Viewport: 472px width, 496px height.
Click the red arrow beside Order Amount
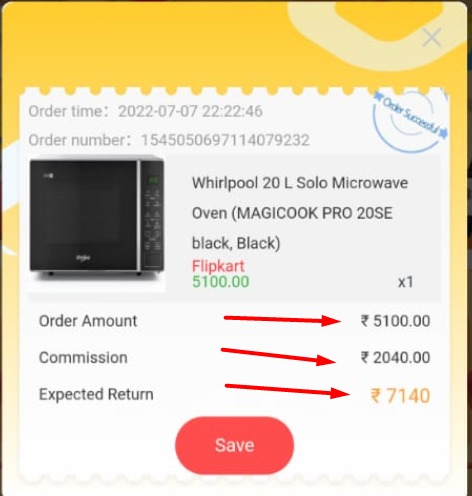click(x=282, y=320)
